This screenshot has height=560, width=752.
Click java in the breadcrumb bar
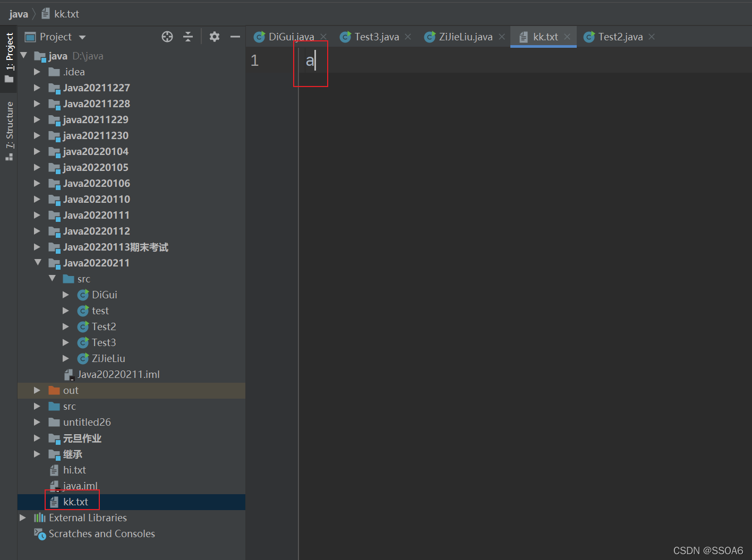[19, 14]
